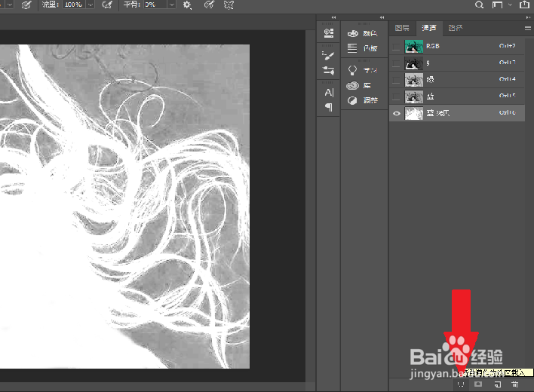
Task: Show the RGB channel visibility box
Action: tap(396, 46)
